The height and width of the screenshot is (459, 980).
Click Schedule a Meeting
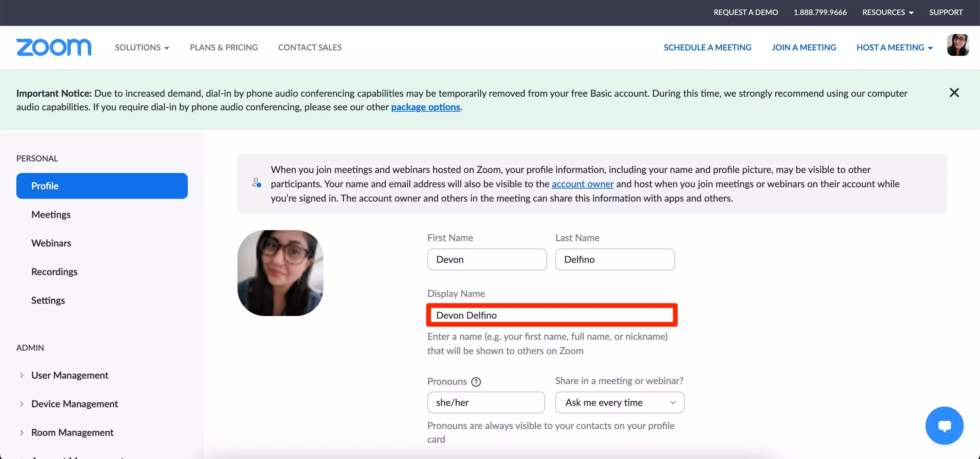pyautogui.click(x=707, y=48)
